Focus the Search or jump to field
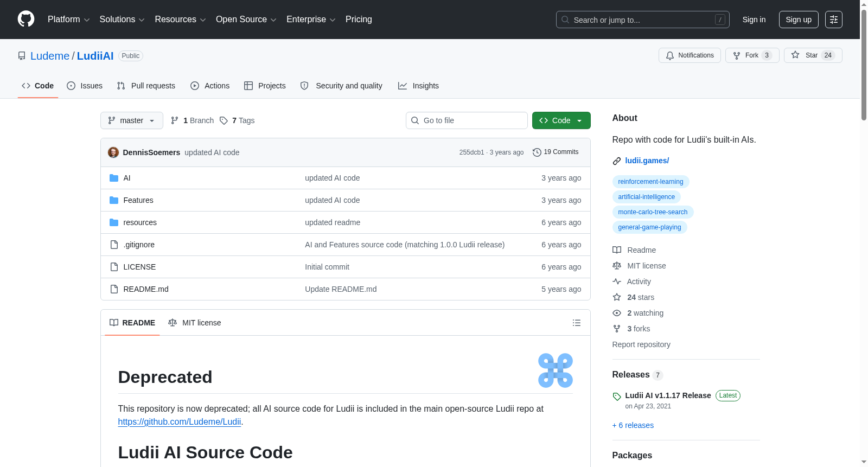The height and width of the screenshot is (467, 868). (643, 20)
